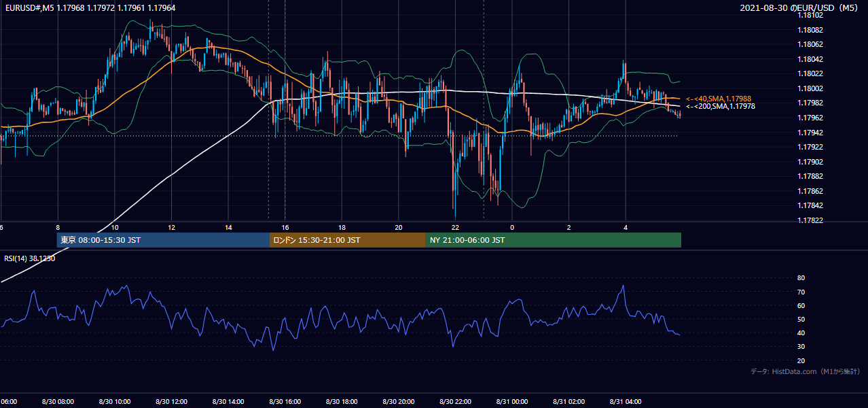The width and height of the screenshot is (868, 408).
Task: Click hour marker 4 under price chart
Action: [x=626, y=228]
